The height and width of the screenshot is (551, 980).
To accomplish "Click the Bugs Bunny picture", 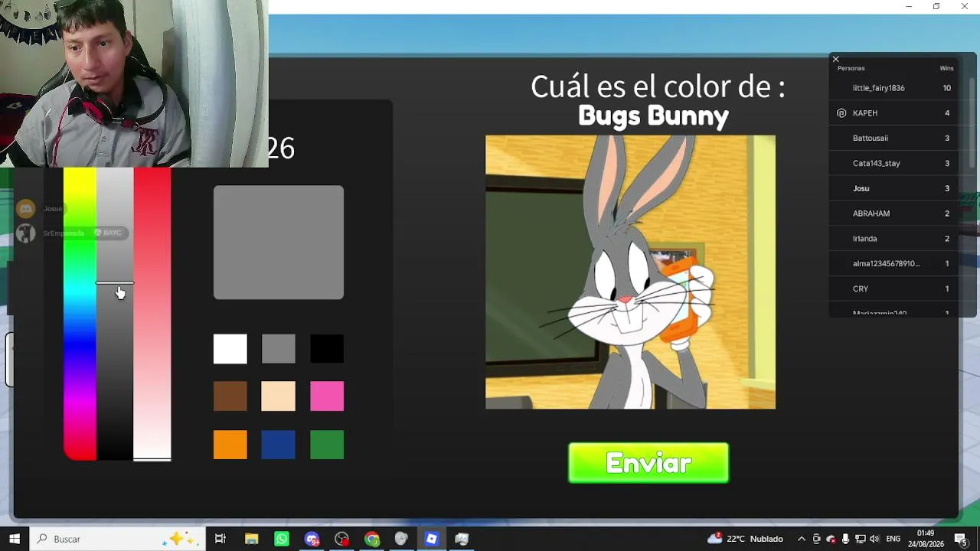I will coord(630,272).
